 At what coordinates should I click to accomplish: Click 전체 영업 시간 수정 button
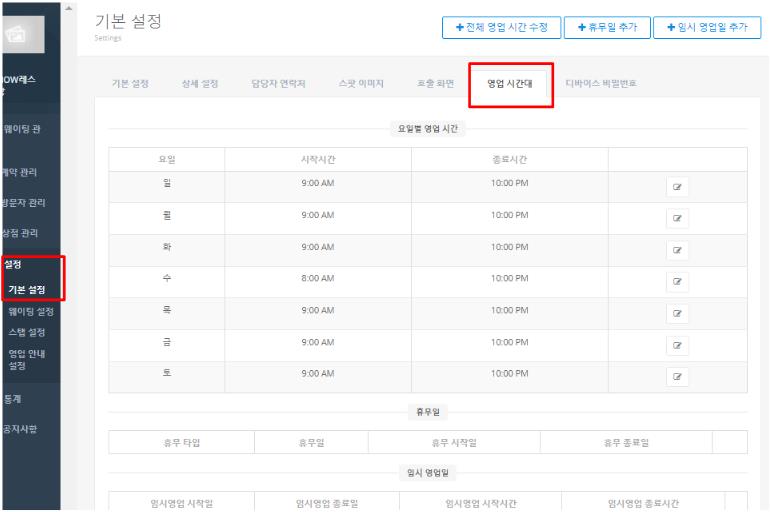[501, 28]
